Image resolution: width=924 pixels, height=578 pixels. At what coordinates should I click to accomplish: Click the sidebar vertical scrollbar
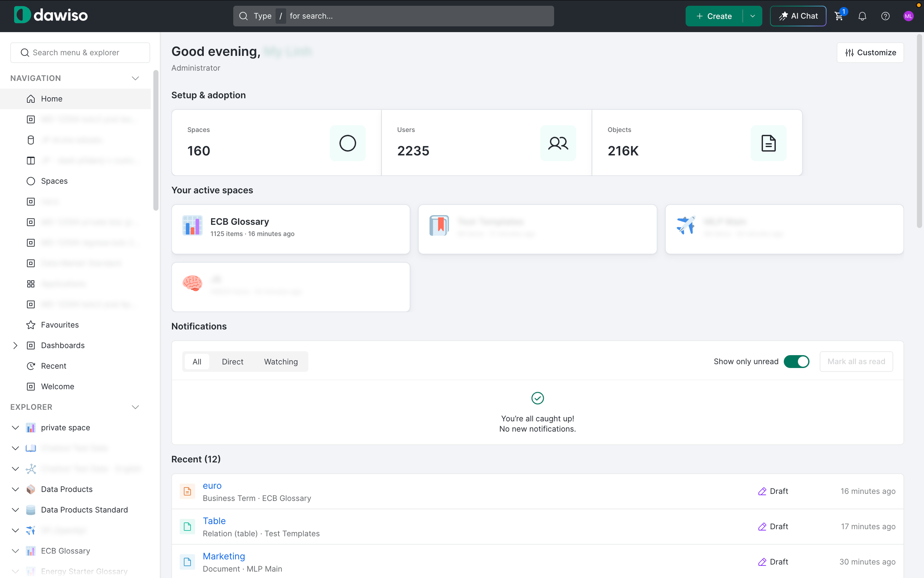pyautogui.click(x=155, y=140)
